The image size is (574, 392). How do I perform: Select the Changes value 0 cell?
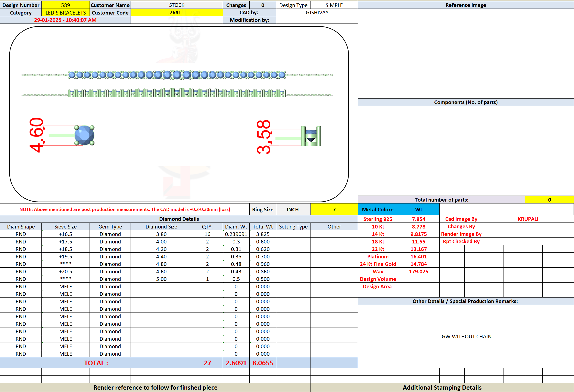(x=263, y=5)
